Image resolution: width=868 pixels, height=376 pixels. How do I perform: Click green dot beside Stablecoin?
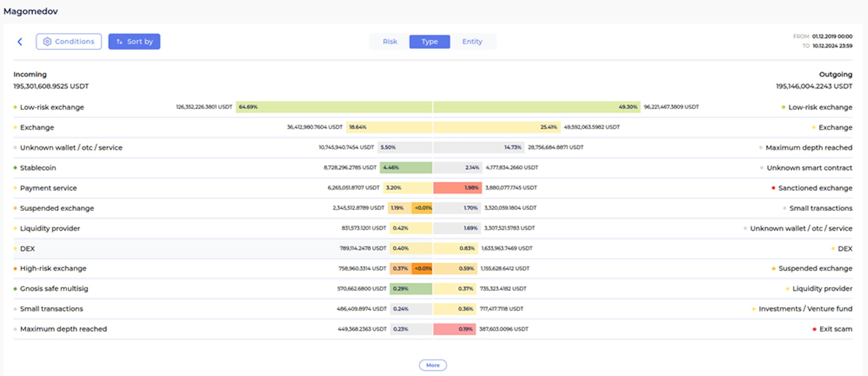(15, 168)
